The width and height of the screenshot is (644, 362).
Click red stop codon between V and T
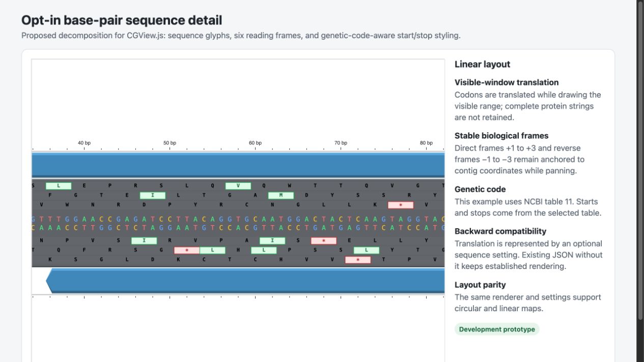pyautogui.click(x=358, y=260)
